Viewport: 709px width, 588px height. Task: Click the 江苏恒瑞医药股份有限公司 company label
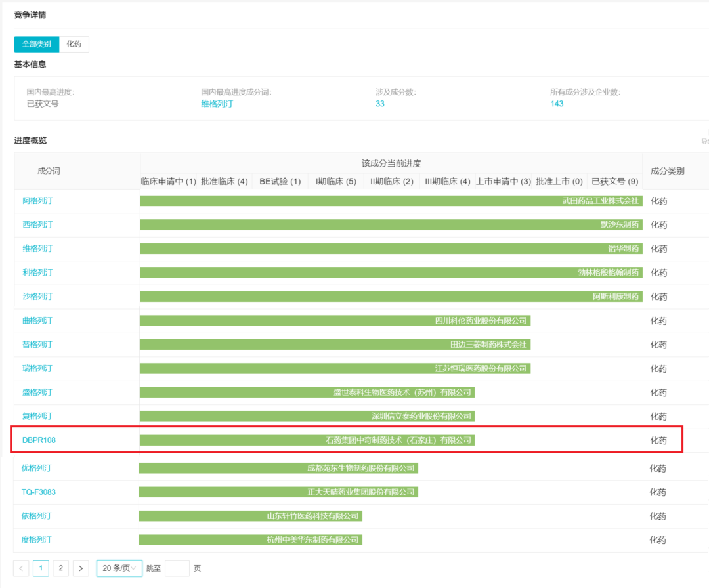click(481, 368)
